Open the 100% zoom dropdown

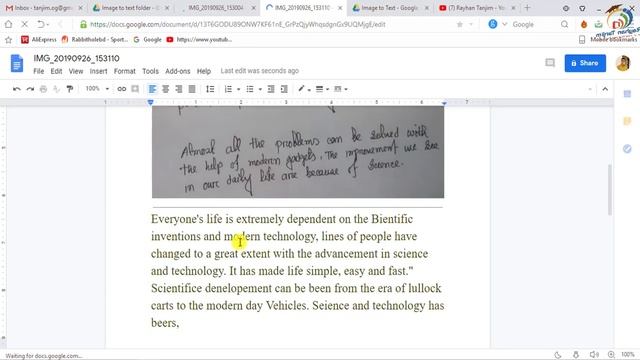pyautogui.click(x=97, y=89)
